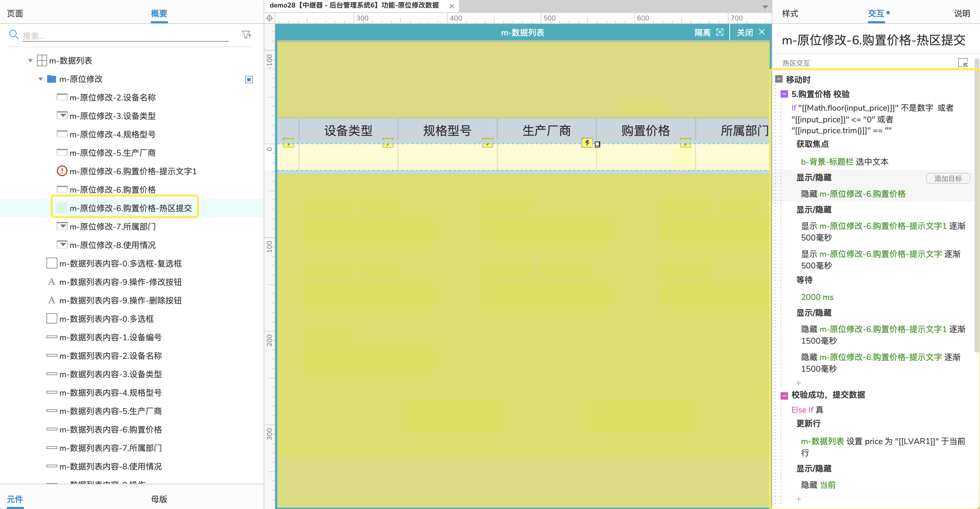The height and width of the screenshot is (509, 980).
Task: Add action below the 校验 case plus
Action: [799, 383]
